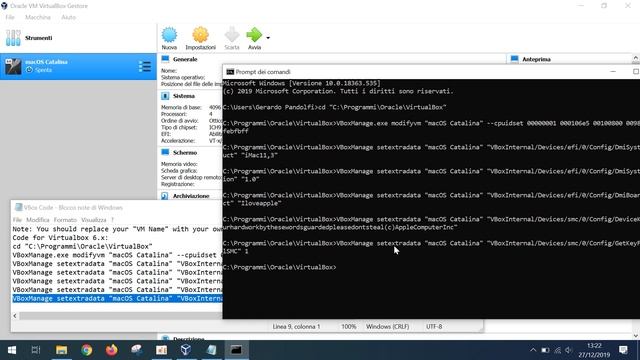Open the Strumenti tools entry
The height and width of the screenshot is (360, 640).
78,38
